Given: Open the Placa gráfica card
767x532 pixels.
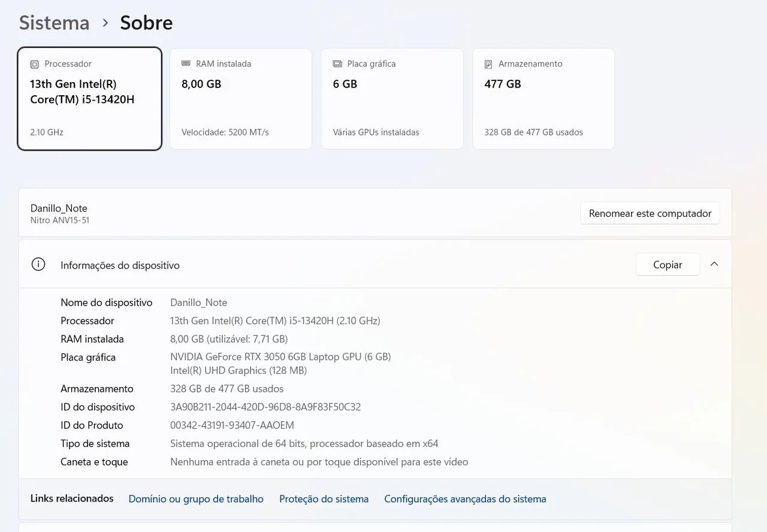Looking at the screenshot, I should tap(392, 98).
